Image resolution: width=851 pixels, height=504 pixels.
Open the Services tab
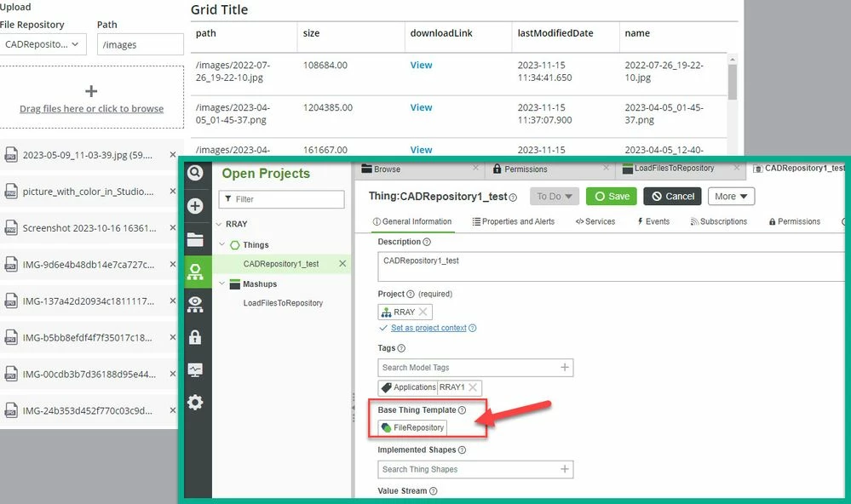pyautogui.click(x=595, y=221)
